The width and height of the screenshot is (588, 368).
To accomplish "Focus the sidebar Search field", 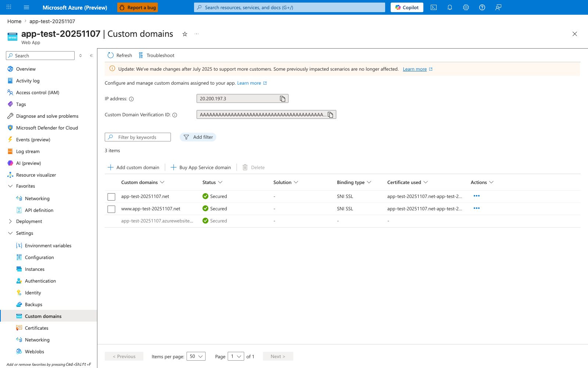I will pyautogui.click(x=40, y=56).
